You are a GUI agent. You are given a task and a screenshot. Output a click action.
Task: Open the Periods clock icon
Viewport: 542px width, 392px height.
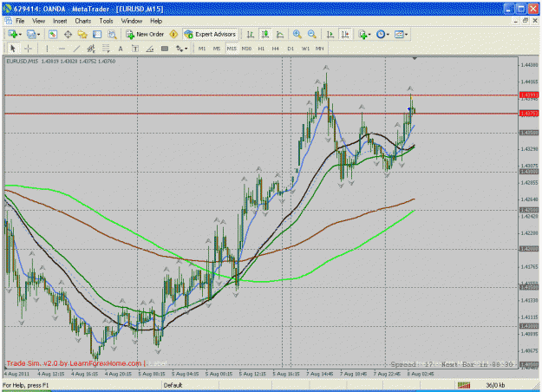tap(381, 34)
